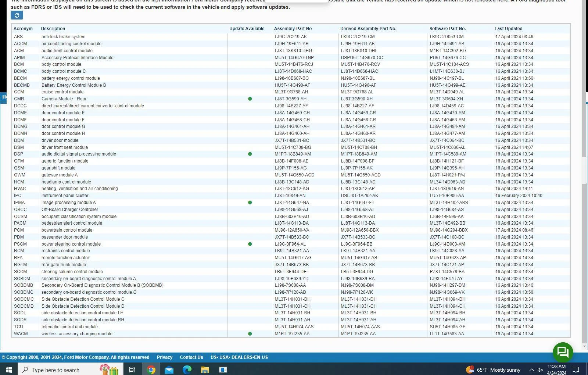Click software part LL1T-14G583-AA

447,334
